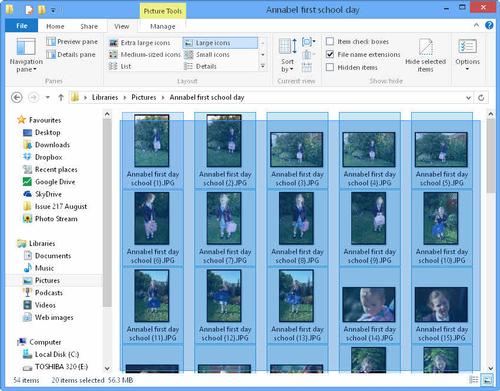Enable Hidden items checkbox
Viewport: 500px width, 391px height.
(x=330, y=67)
